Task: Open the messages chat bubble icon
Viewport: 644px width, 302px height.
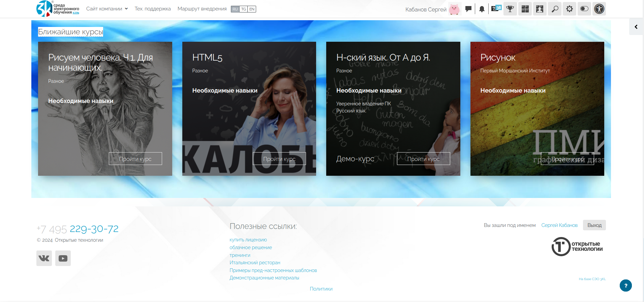Action: pyautogui.click(x=468, y=9)
